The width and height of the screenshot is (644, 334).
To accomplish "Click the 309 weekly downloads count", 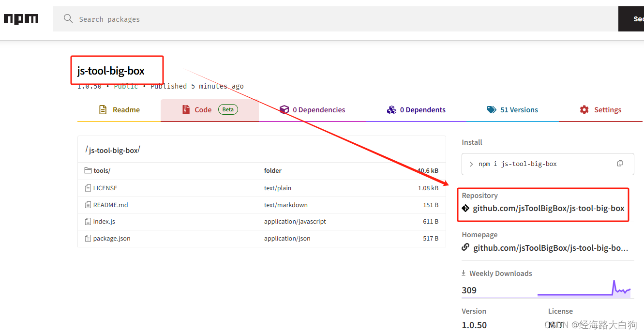I will [469, 290].
